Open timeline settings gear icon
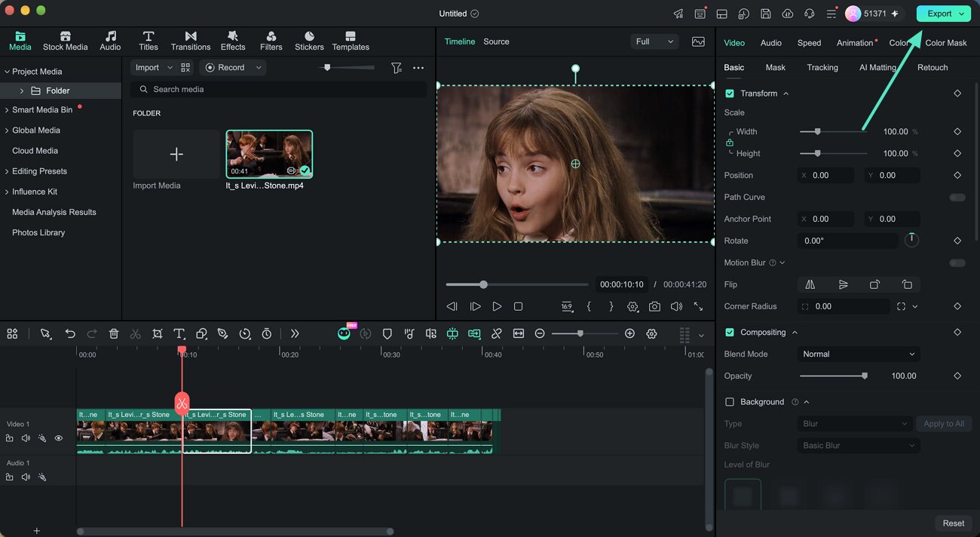 click(x=651, y=333)
